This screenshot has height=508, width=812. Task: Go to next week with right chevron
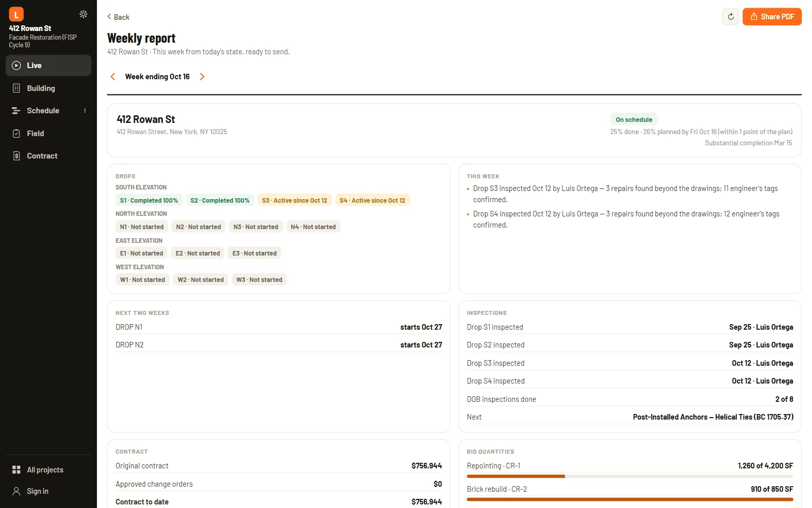[x=202, y=77]
